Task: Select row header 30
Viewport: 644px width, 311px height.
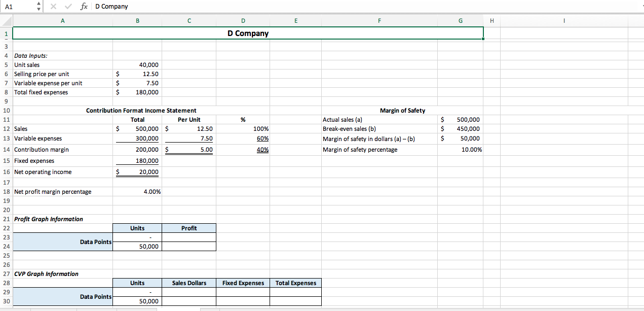Action: point(7,301)
